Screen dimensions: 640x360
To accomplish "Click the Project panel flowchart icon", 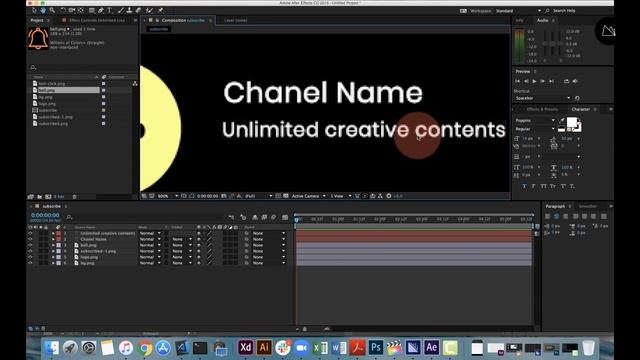I will click(x=135, y=83).
